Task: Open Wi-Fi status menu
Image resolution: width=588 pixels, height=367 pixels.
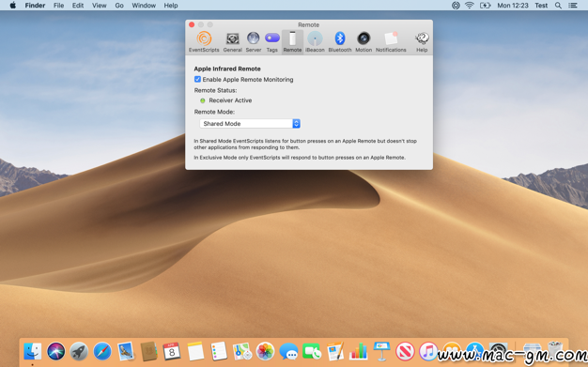Action: 469,6
